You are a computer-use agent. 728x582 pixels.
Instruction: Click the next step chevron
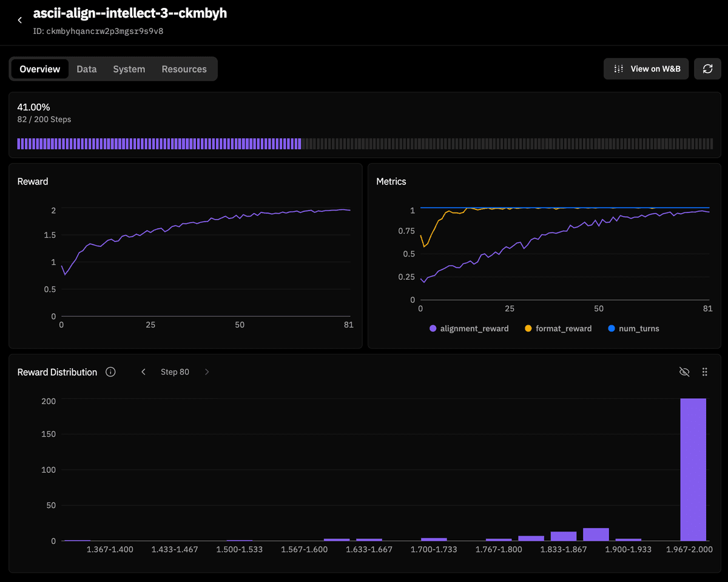point(207,371)
